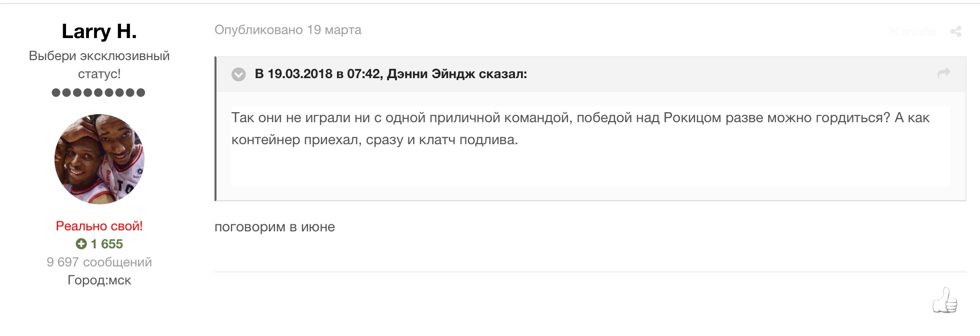
Task: Open the Опубликовано 19 марта timestamp link
Action: (x=287, y=30)
